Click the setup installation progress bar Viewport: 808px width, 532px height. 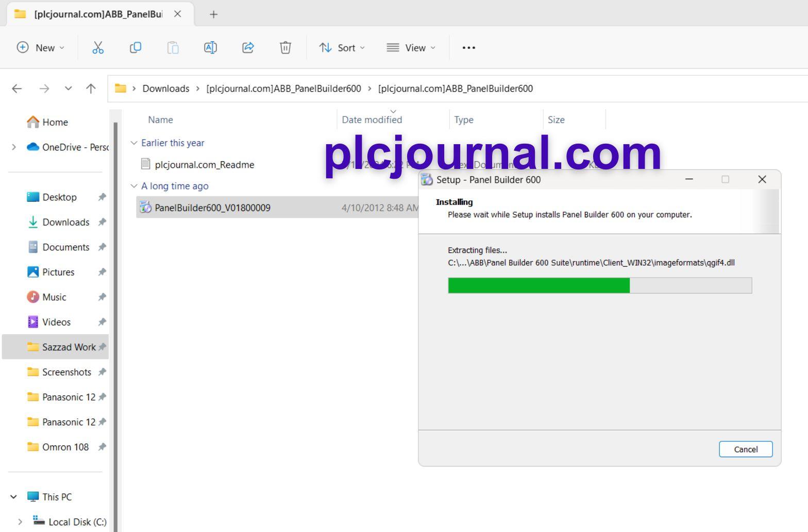point(600,285)
